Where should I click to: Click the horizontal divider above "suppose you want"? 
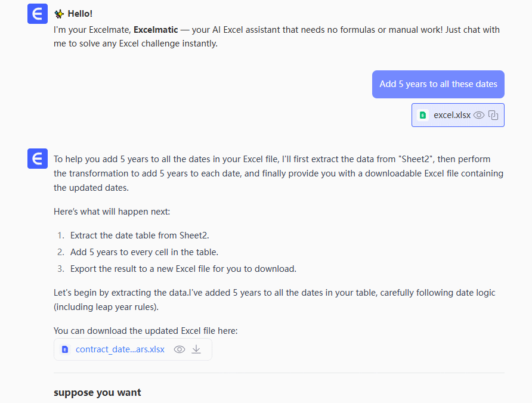(279, 373)
